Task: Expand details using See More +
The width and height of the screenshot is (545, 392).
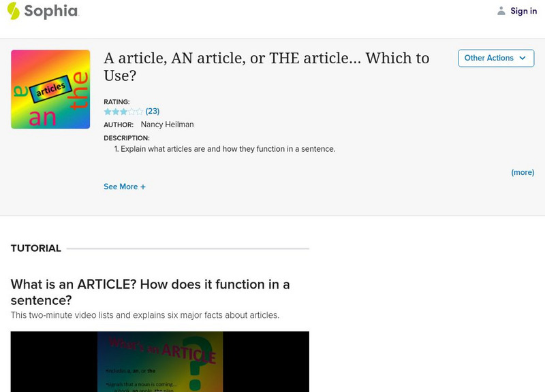Action: [x=125, y=185]
